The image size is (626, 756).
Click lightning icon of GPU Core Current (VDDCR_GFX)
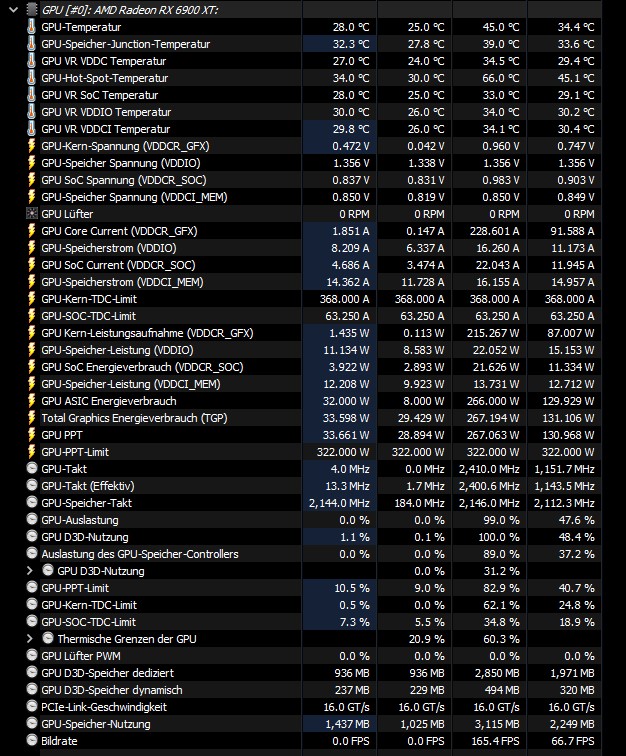[x=31, y=231]
